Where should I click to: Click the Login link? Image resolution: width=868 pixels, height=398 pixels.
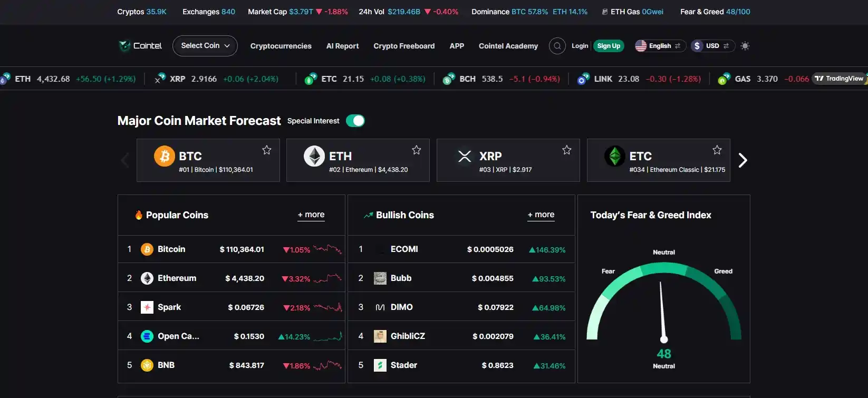click(580, 46)
